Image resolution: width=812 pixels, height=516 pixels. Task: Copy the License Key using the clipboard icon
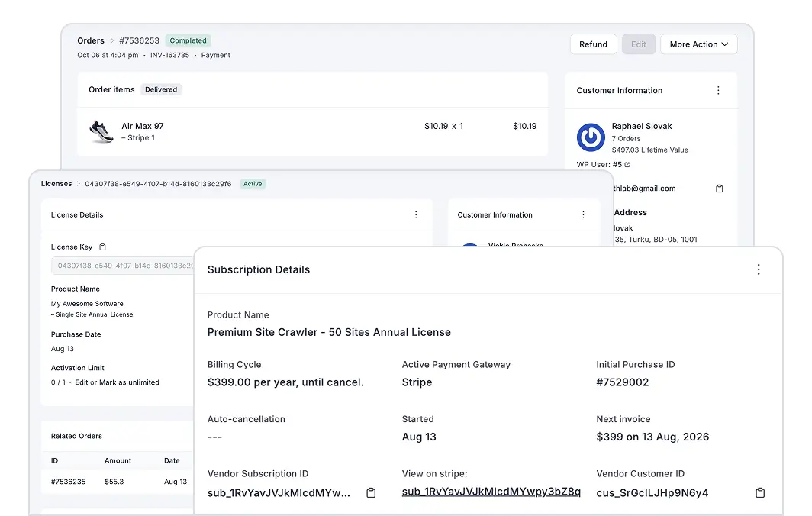(103, 247)
